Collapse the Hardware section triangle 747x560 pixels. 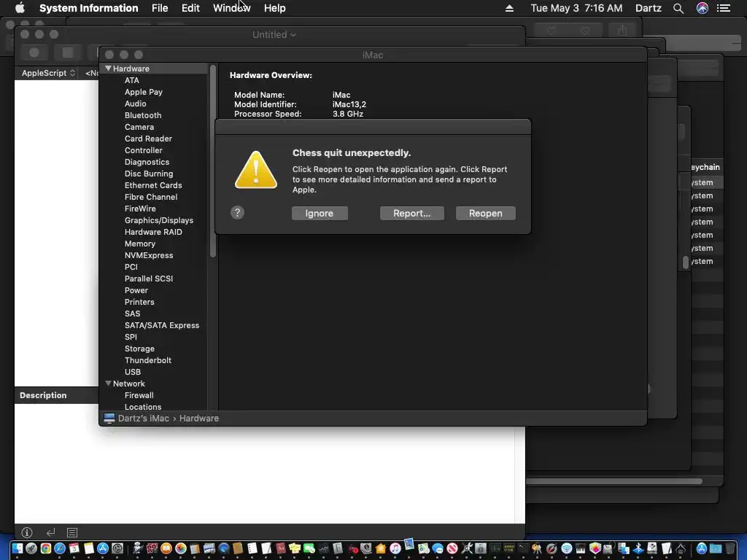[x=108, y=69]
